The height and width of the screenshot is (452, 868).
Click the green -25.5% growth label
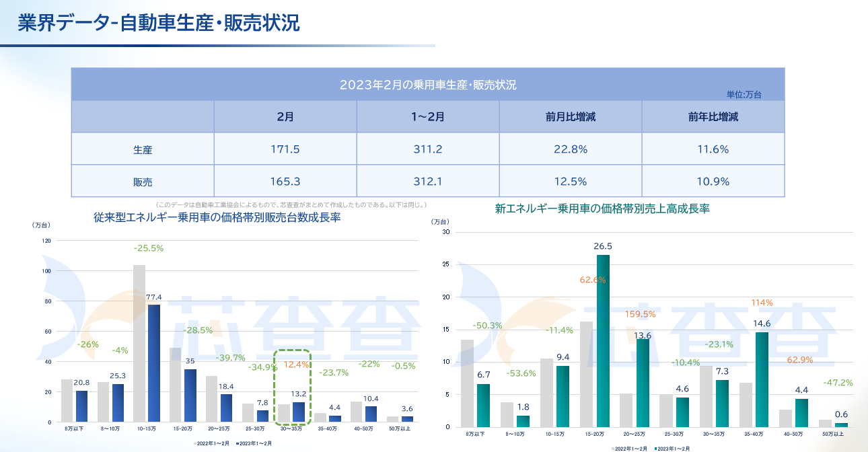(x=148, y=248)
